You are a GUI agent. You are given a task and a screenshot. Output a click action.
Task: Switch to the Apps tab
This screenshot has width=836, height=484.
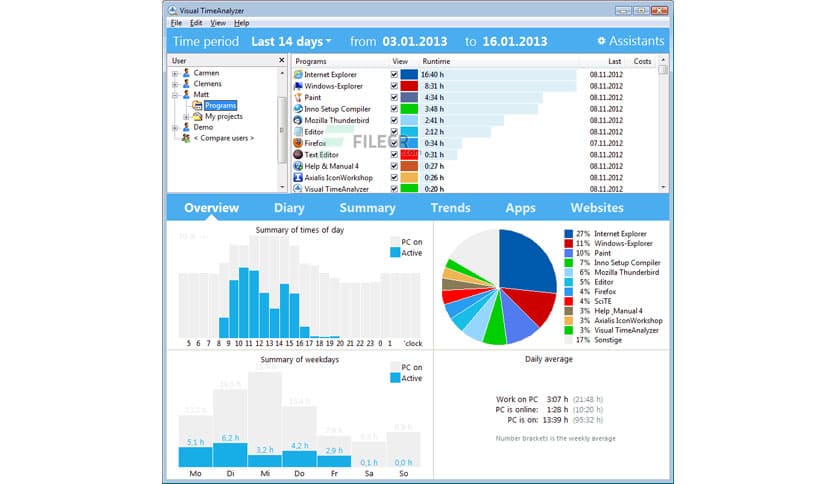click(520, 208)
